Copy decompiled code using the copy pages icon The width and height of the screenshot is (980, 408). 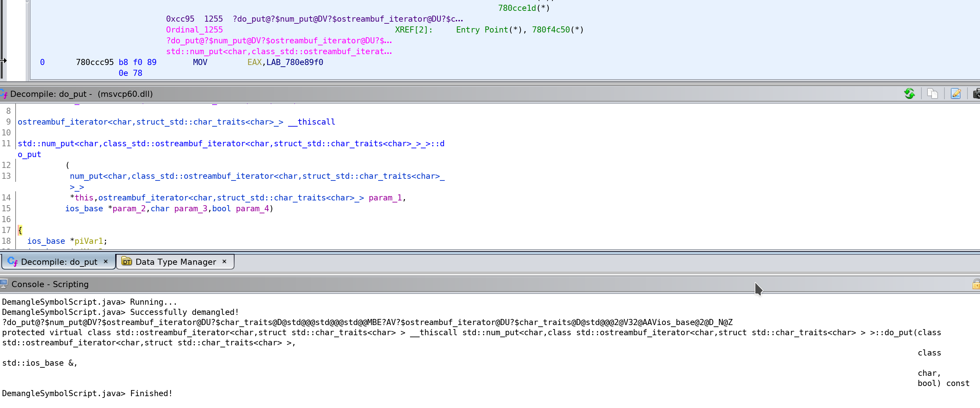933,93
